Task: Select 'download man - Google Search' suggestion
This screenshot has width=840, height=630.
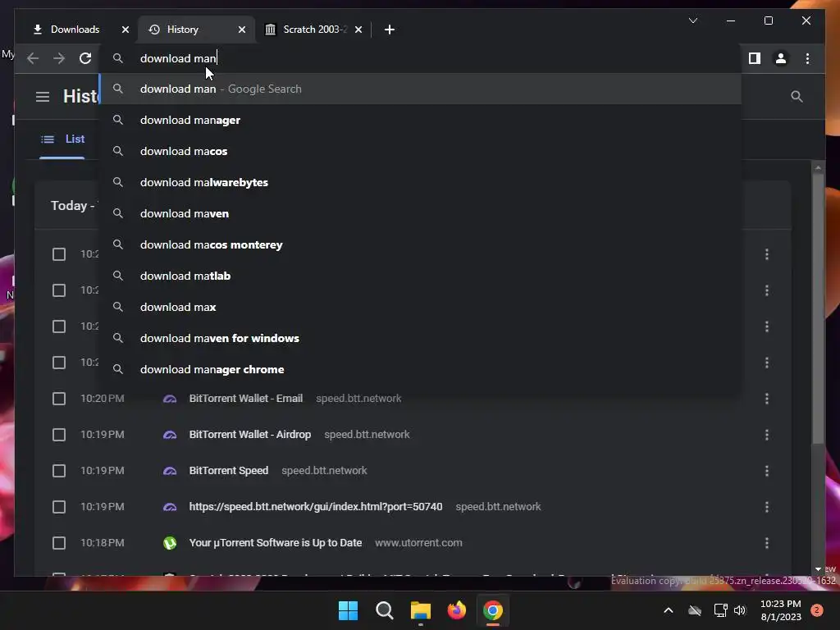Action: pos(421,89)
